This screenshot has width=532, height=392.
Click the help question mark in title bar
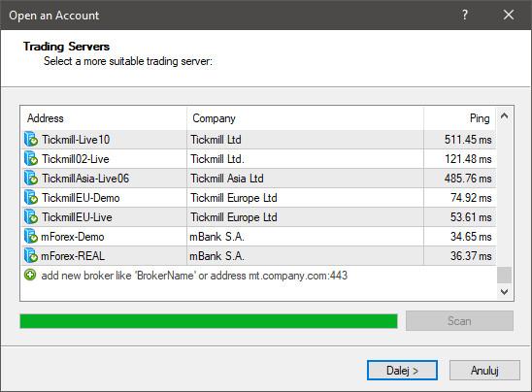465,15
